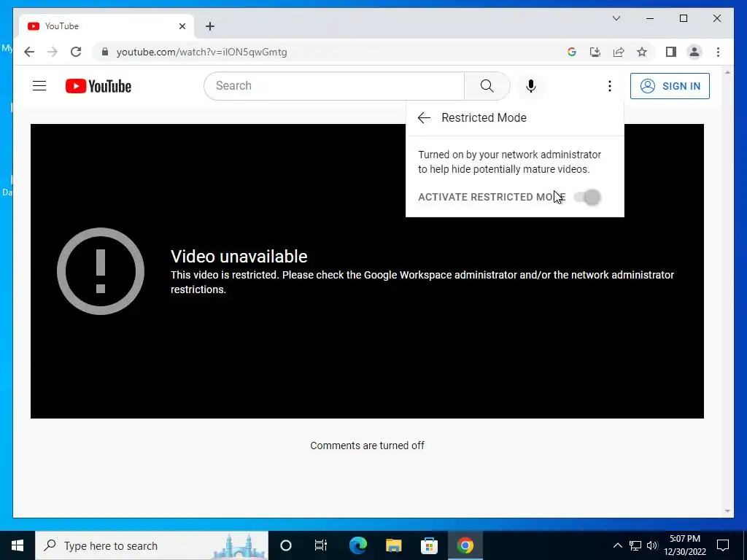Click the SIGN IN button
747x560 pixels.
670,86
